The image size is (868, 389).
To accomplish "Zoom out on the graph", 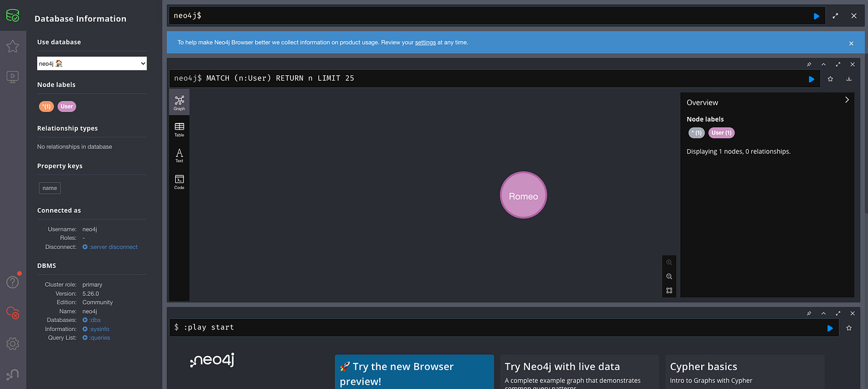I will [669, 276].
